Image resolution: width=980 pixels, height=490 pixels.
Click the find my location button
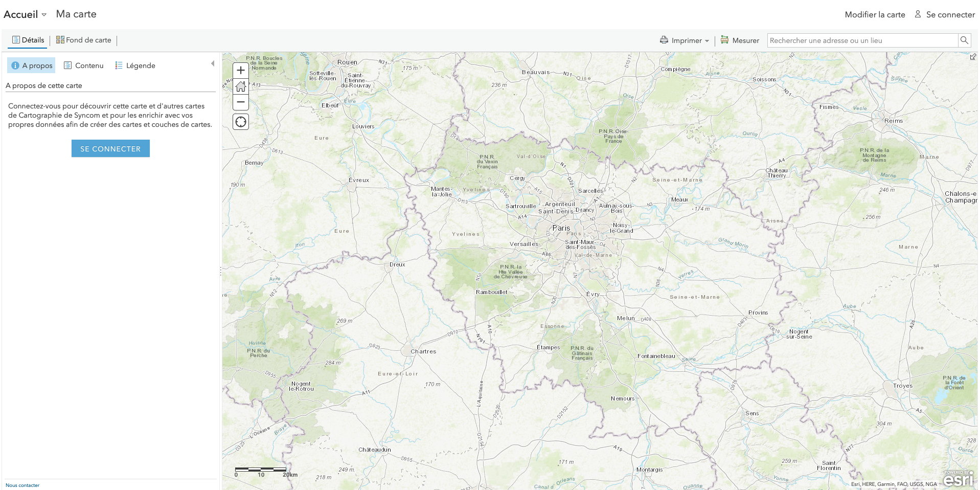coord(241,122)
